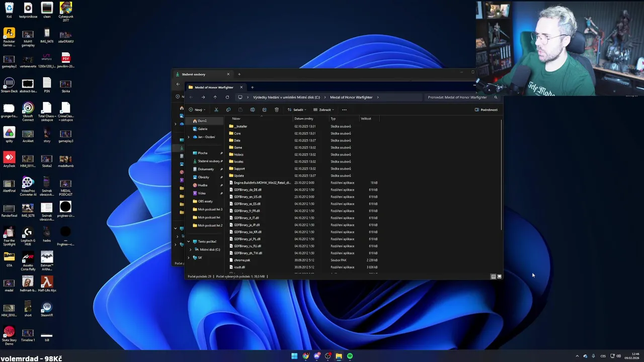Viewport: 644px width, 362px height.
Task: Select the htdocs folder row
Action: pyautogui.click(x=304, y=154)
